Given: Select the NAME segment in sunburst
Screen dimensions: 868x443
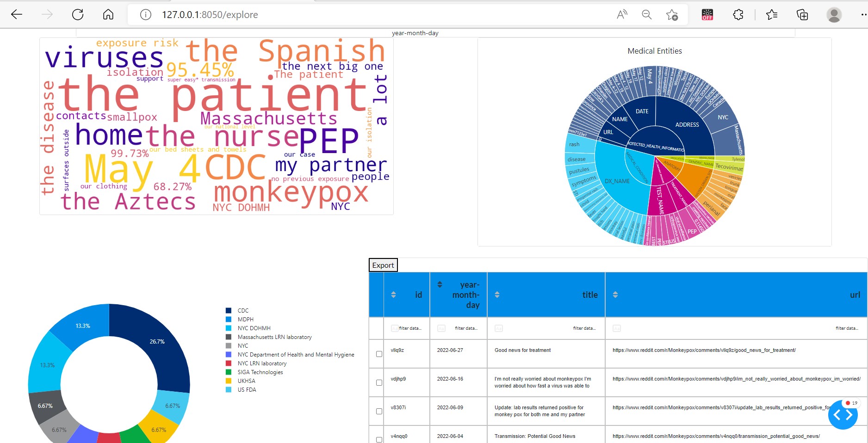Looking at the screenshot, I should coord(620,119).
